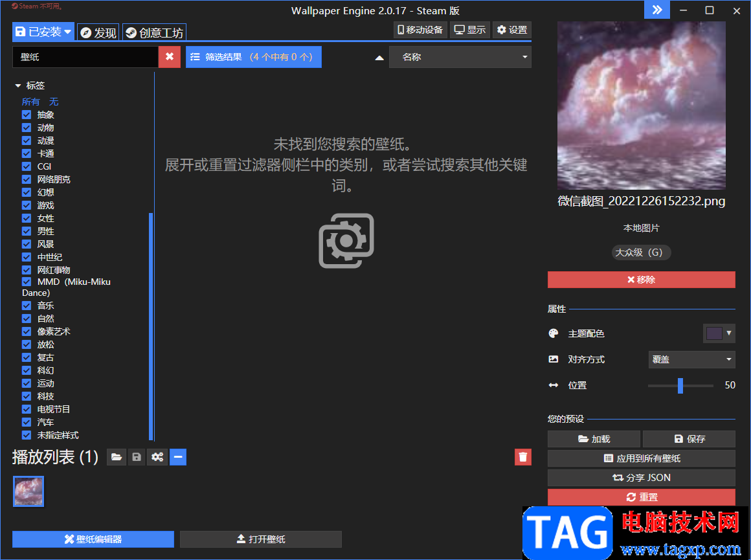
Task: Uncheck the 汽车 tag
Action: coord(27,422)
